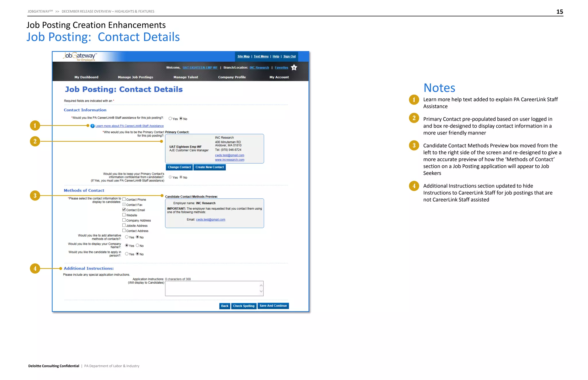This screenshot has width=588, height=380.
Task: Select No for alternative methods of contacts
Action: pos(138,237)
